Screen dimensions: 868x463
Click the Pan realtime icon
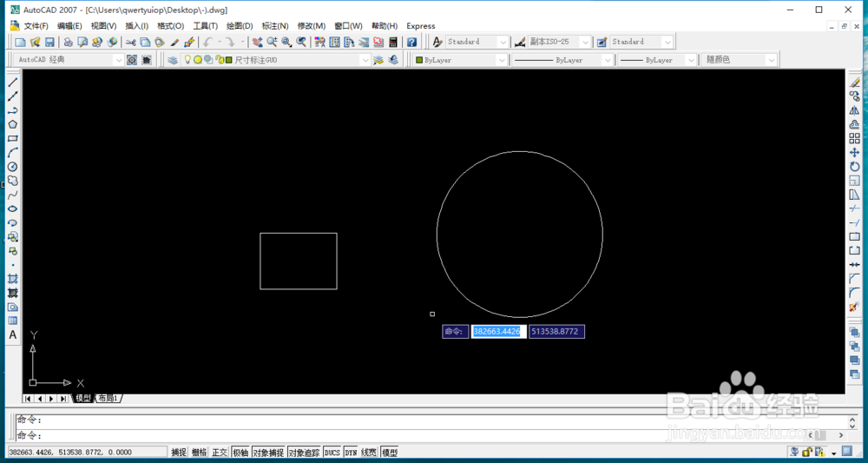coord(258,42)
